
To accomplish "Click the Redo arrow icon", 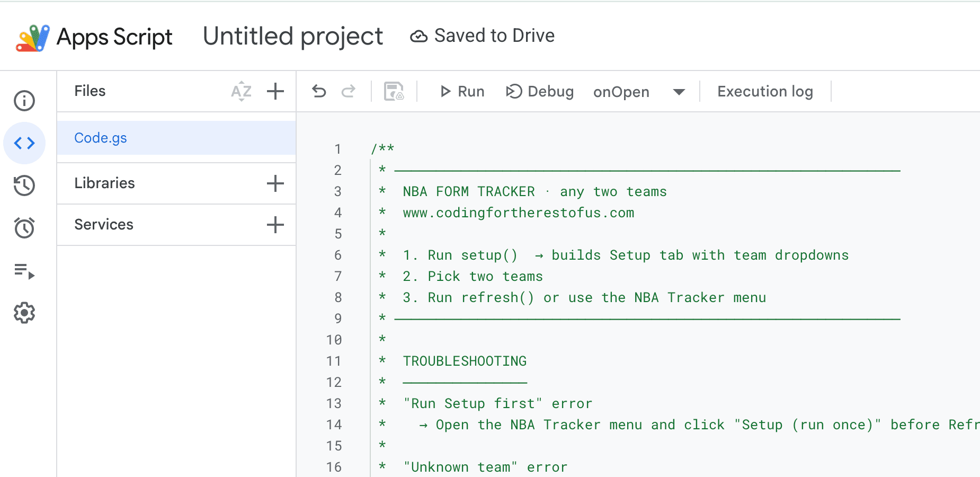I will coord(348,91).
